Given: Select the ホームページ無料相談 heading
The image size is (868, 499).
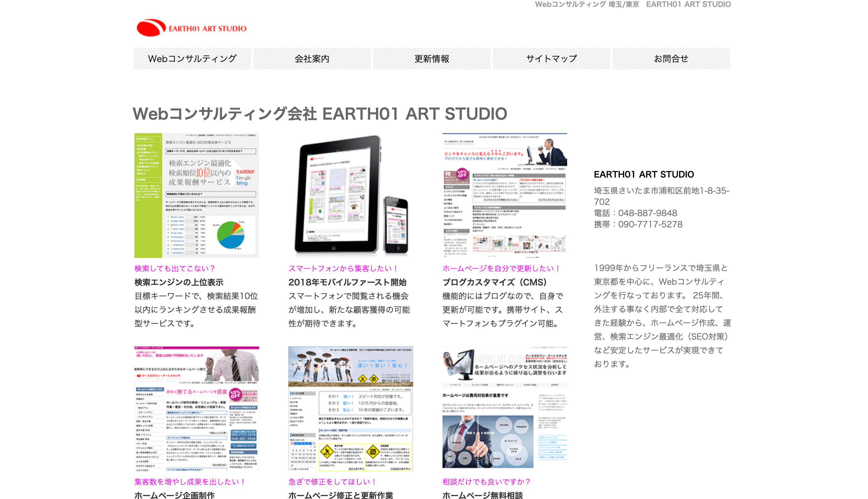Looking at the screenshot, I should (483, 495).
